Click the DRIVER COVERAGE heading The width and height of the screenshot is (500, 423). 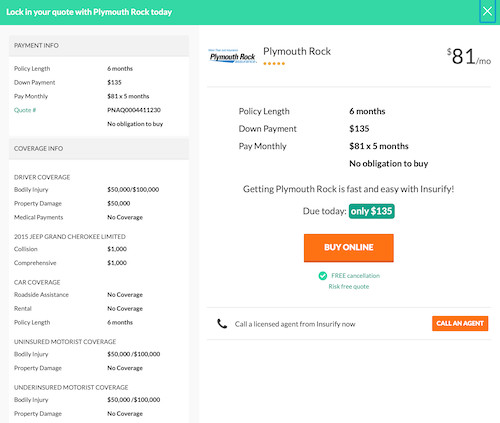[42, 177]
